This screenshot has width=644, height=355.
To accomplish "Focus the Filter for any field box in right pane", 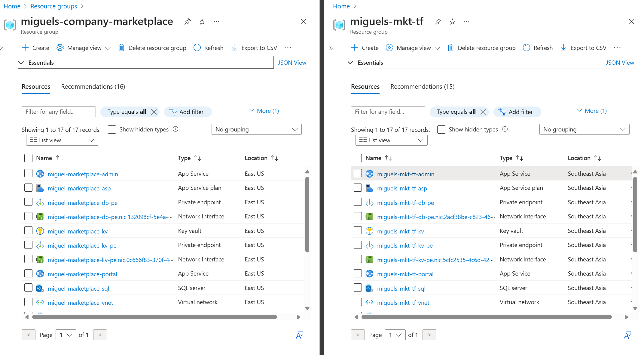I will (388, 112).
